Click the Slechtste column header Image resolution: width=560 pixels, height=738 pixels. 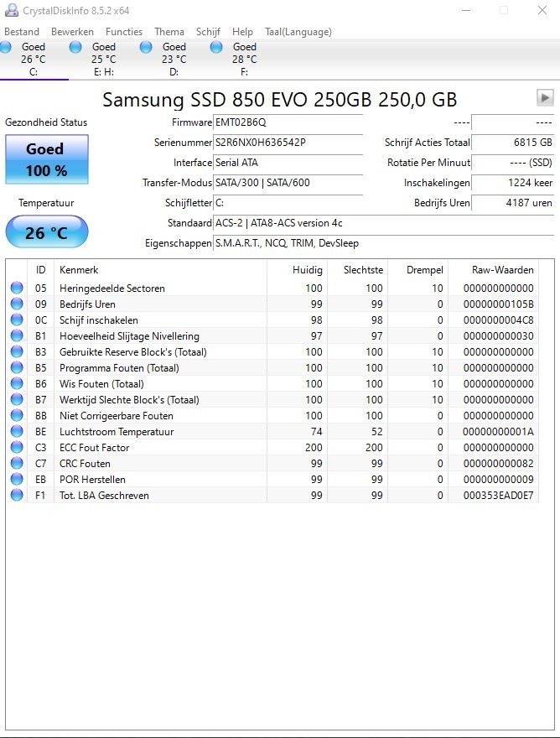(x=358, y=270)
